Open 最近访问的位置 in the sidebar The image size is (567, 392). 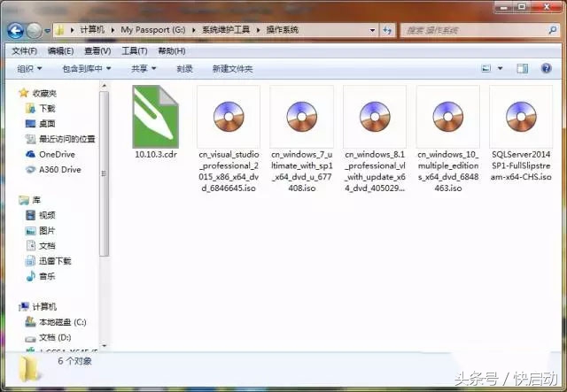click(x=67, y=139)
